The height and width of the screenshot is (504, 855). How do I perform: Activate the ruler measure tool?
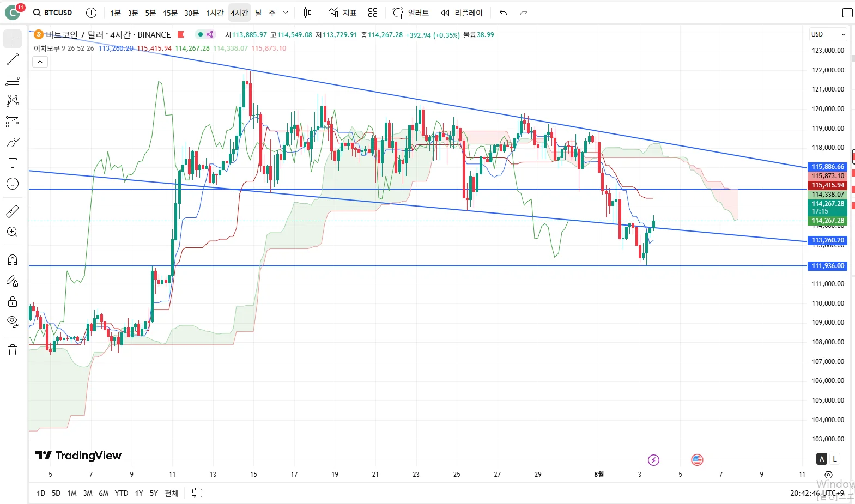click(13, 211)
